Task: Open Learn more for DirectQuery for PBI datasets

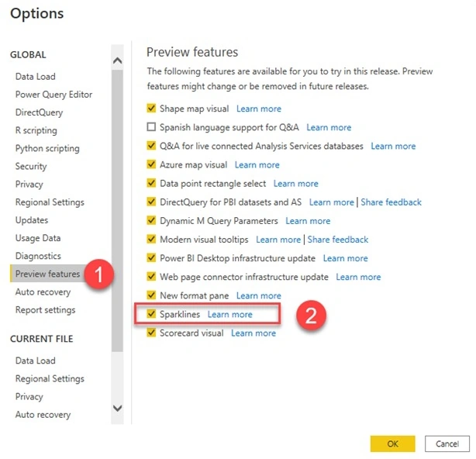Action: pyautogui.click(x=332, y=202)
